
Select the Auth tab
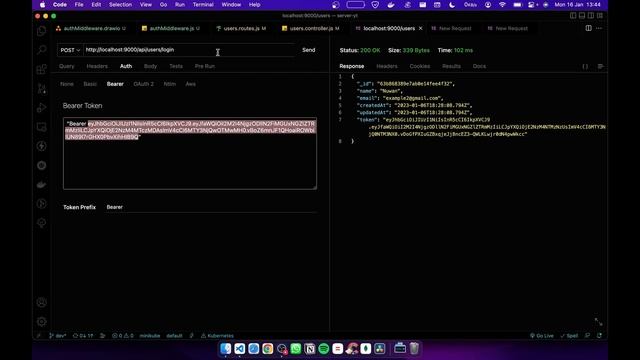tap(126, 66)
